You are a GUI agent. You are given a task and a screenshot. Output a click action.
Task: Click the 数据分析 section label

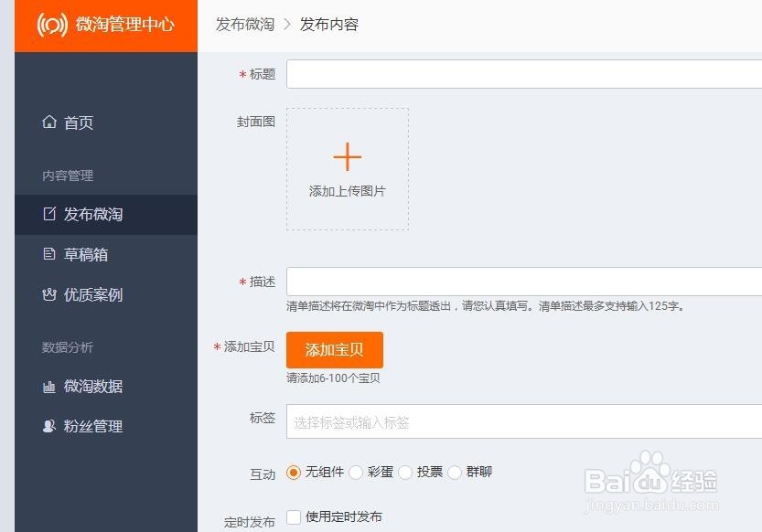click(67, 347)
